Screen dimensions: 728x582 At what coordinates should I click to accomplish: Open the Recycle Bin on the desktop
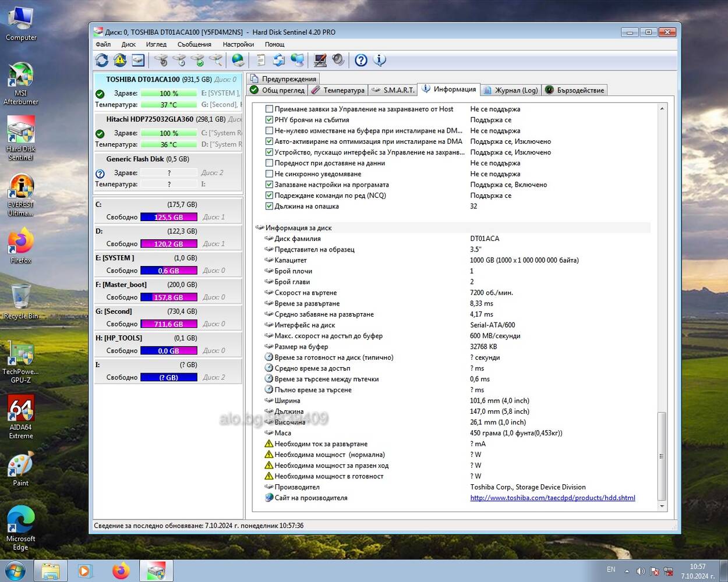pyautogui.click(x=21, y=301)
